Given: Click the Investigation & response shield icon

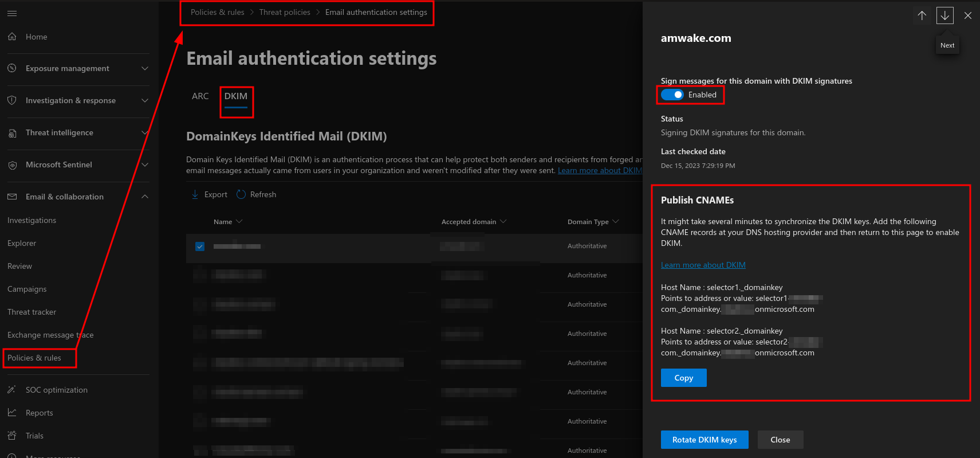Looking at the screenshot, I should [x=12, y=100].
